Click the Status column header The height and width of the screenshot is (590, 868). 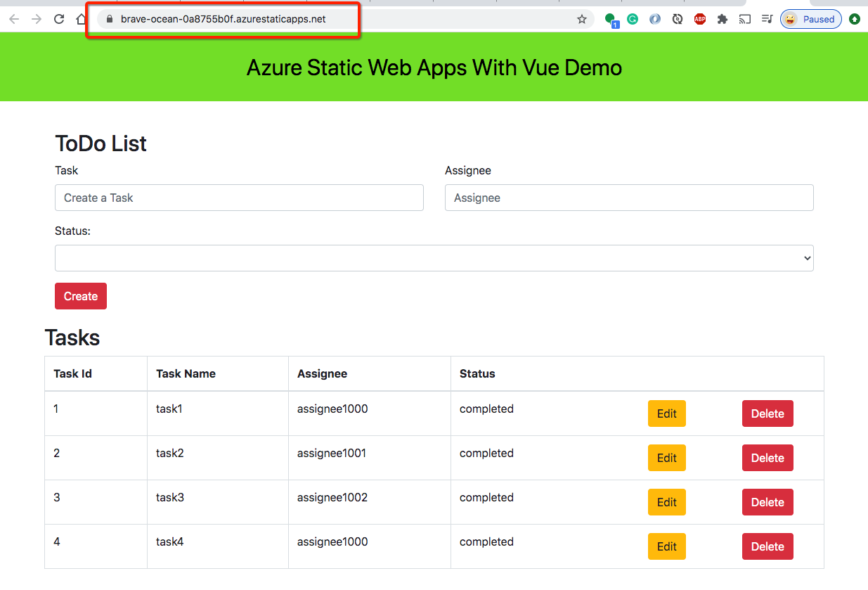[x=477, y=373]
